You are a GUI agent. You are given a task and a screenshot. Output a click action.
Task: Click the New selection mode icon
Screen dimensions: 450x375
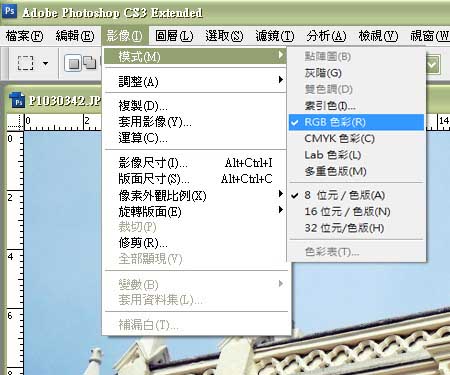click(x=74, y=63)
